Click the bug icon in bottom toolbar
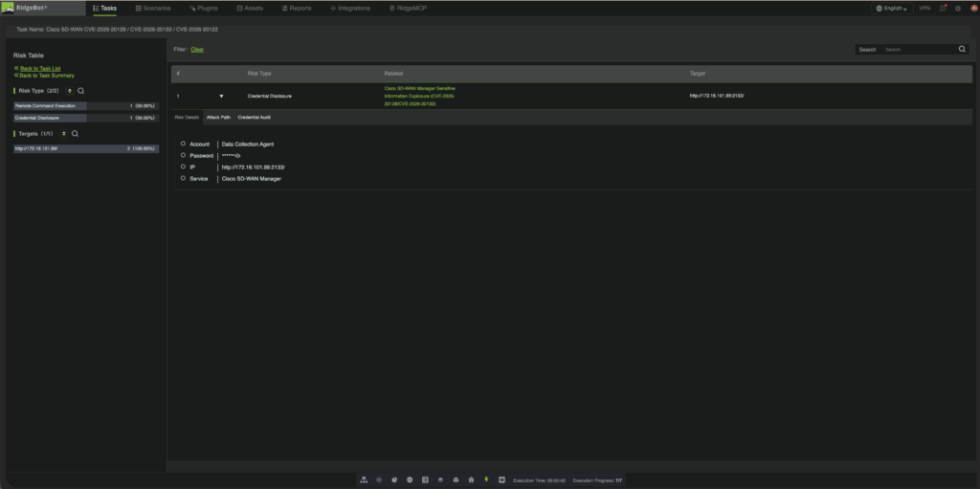Viewport: 980px width, 489px height. coord(471,479)
